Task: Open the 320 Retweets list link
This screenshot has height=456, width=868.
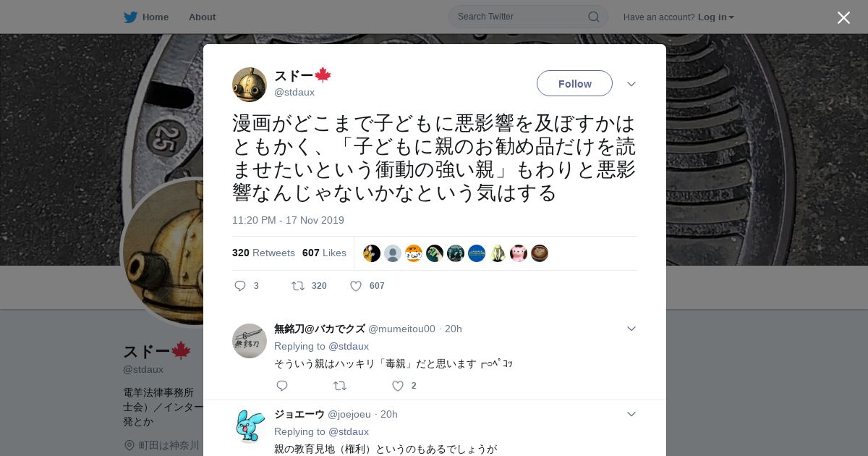Action: point(263,253)
